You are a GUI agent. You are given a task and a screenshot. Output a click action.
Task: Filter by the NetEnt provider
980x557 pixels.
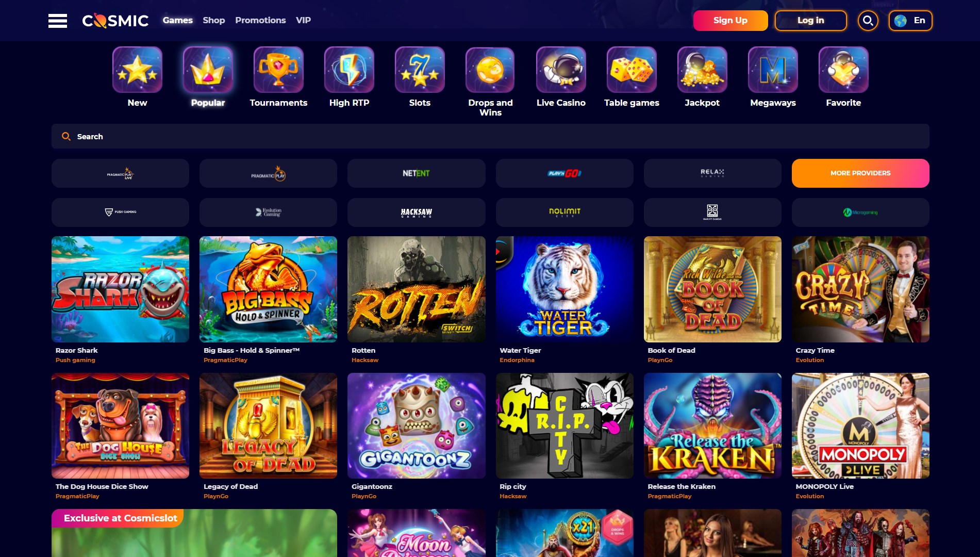[x=416, y=173]
